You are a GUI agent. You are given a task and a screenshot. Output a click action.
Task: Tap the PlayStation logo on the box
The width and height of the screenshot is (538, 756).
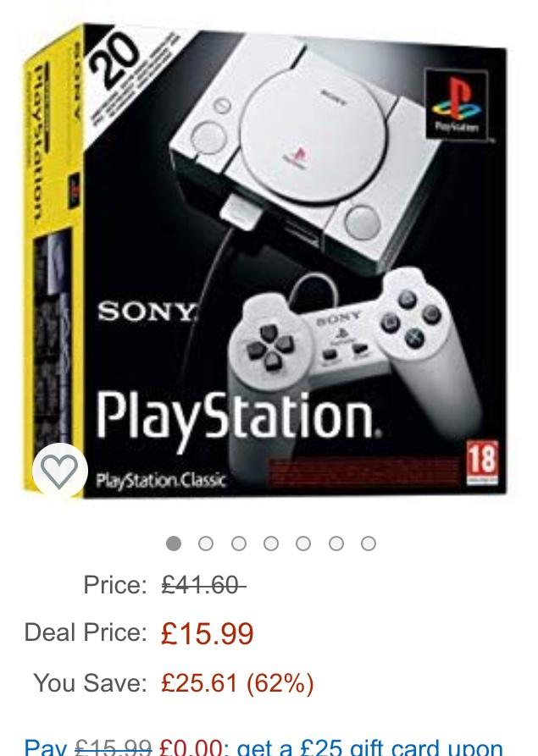tap(457, 105)
